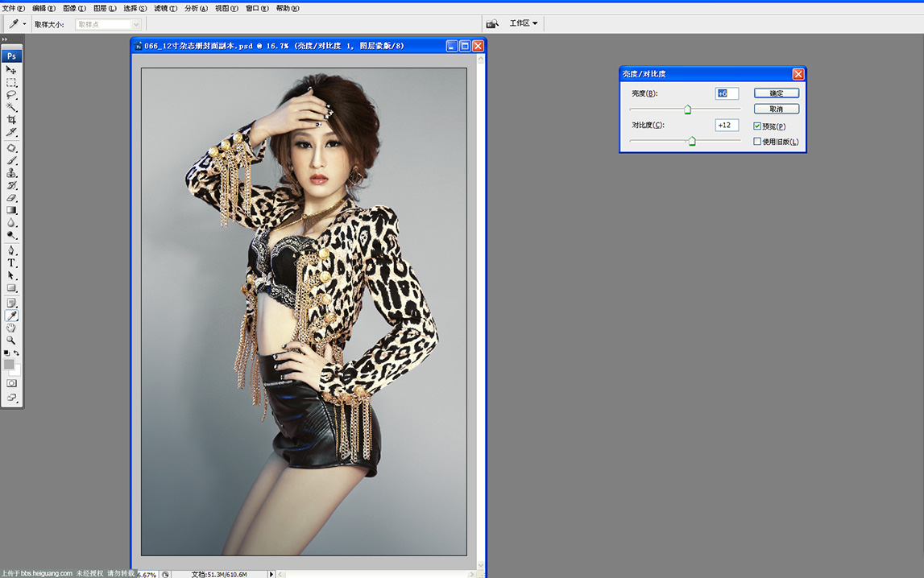The height and width of the screenshot is (578, 924).
Task: Select the Crop tool
Action: [11, 119]
